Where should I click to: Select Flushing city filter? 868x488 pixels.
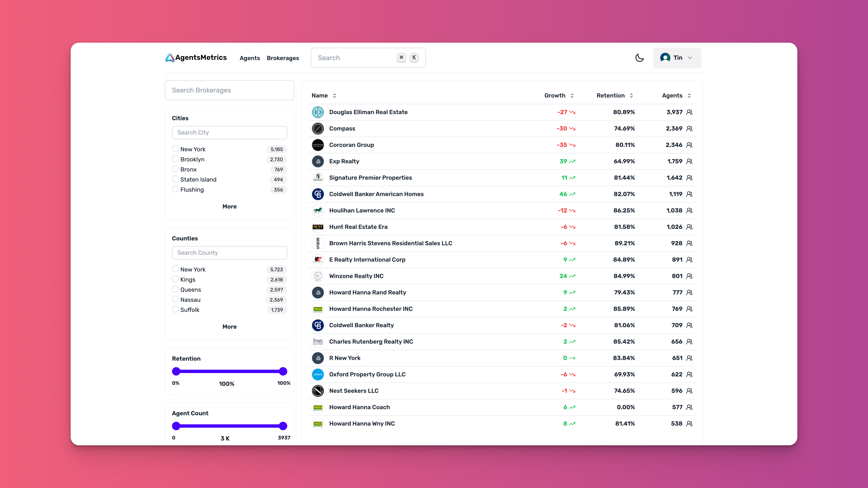(x=175, y=189)
